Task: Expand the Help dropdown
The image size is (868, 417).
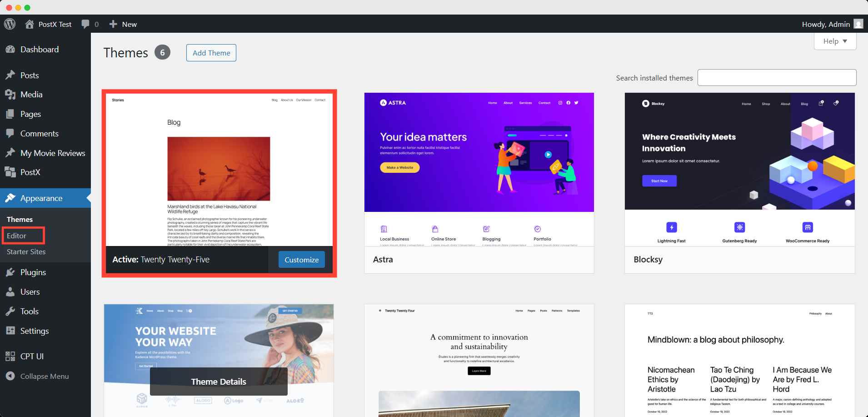Action: [x=835, y=41]
